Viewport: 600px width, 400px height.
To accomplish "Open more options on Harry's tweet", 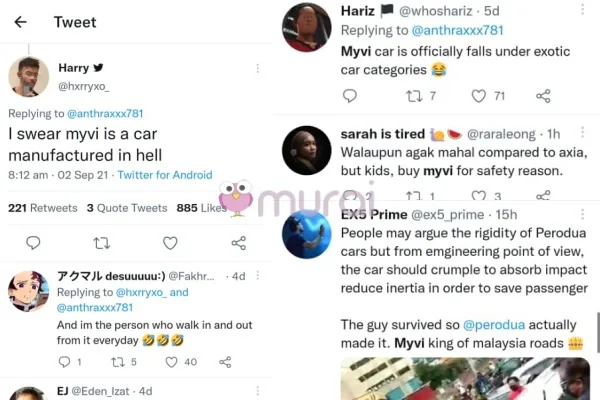I will pos(257,69).
